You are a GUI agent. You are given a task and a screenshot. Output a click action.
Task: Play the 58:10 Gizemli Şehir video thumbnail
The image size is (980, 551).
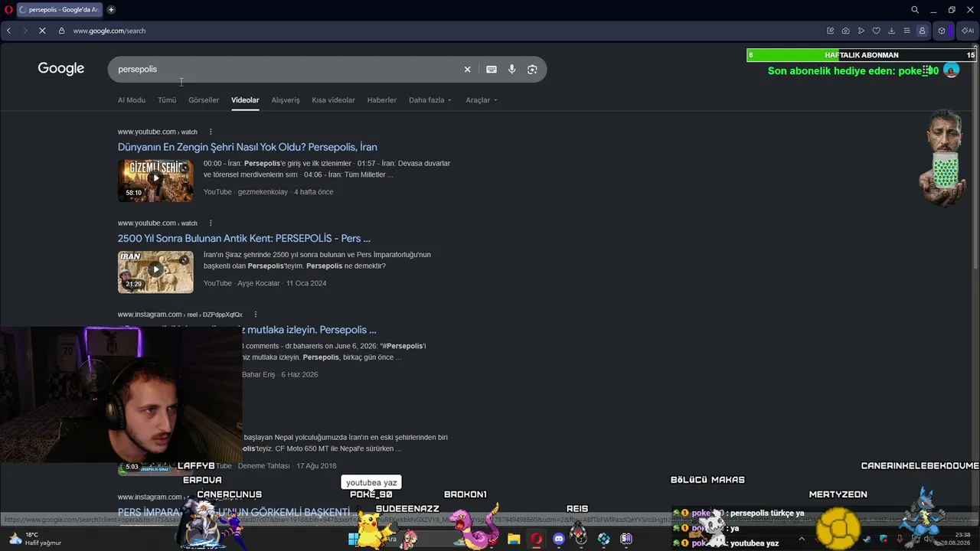pos(155,181)
